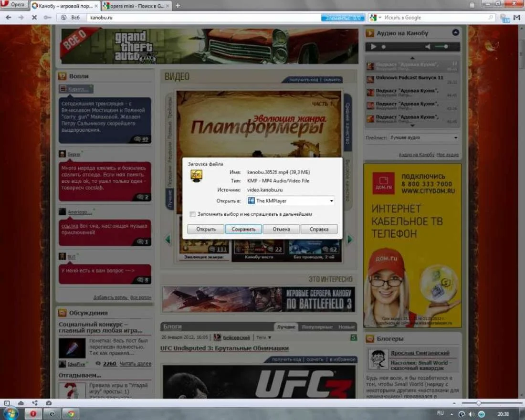Click the Opera Turbo icon in status bar
The image size is (525, 420).
click(x=49, y=403)
